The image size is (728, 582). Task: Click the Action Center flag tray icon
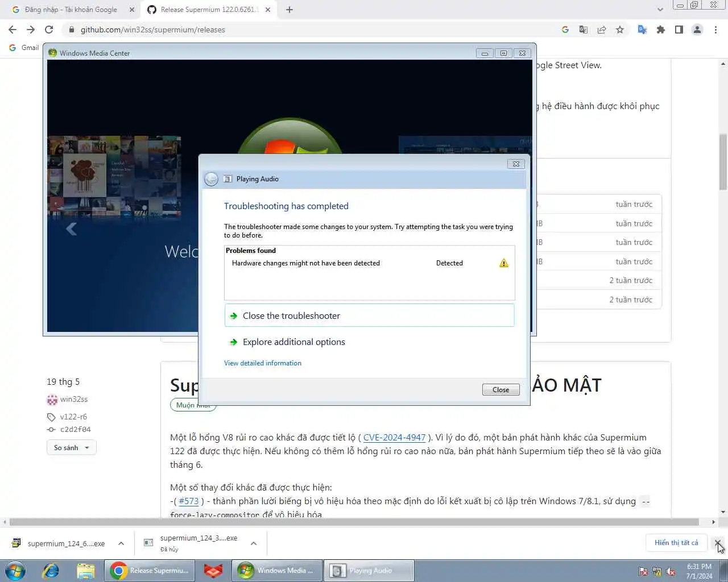click(x=643, y=572)
